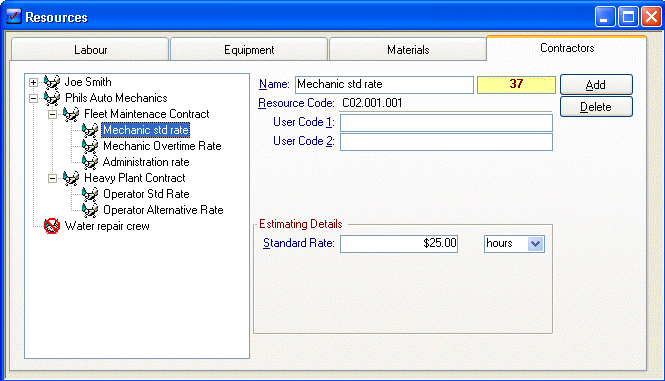The image size is (665, 381).
Task: Click the User Code 1 field
Action: click(x=446, y=123)
